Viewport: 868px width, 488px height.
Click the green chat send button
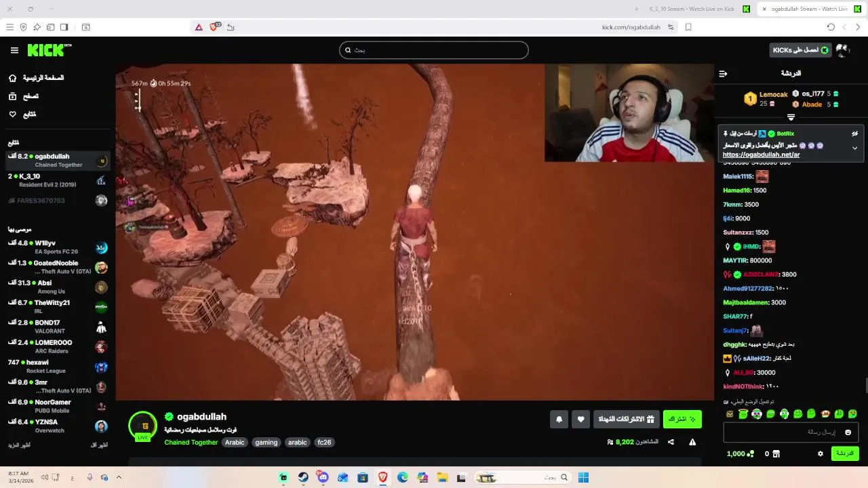[845, 453]
